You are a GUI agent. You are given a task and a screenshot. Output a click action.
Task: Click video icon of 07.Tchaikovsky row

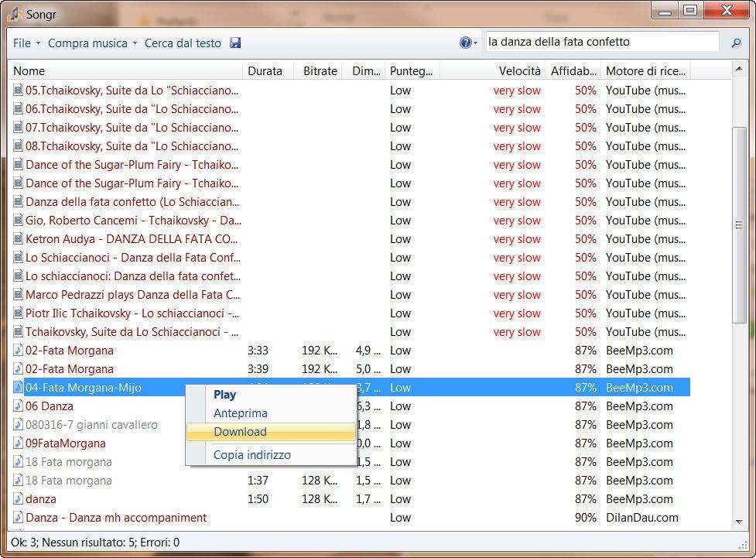(x=18, y=128)
